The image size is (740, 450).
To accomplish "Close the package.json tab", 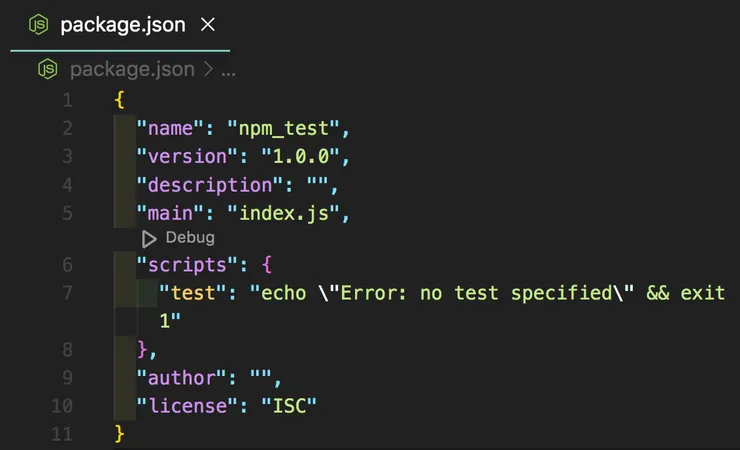I will [208, 25].
